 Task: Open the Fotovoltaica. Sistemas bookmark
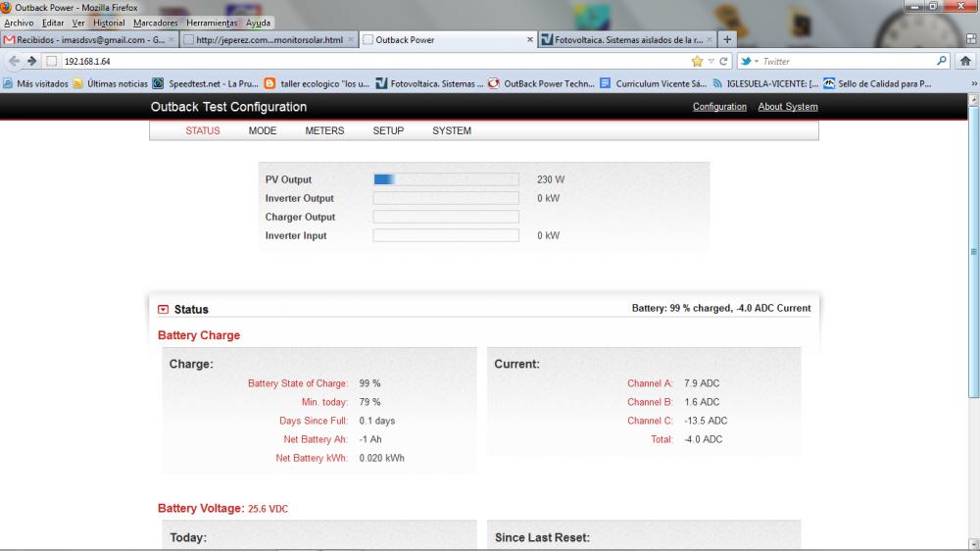[x=429, y=83]
